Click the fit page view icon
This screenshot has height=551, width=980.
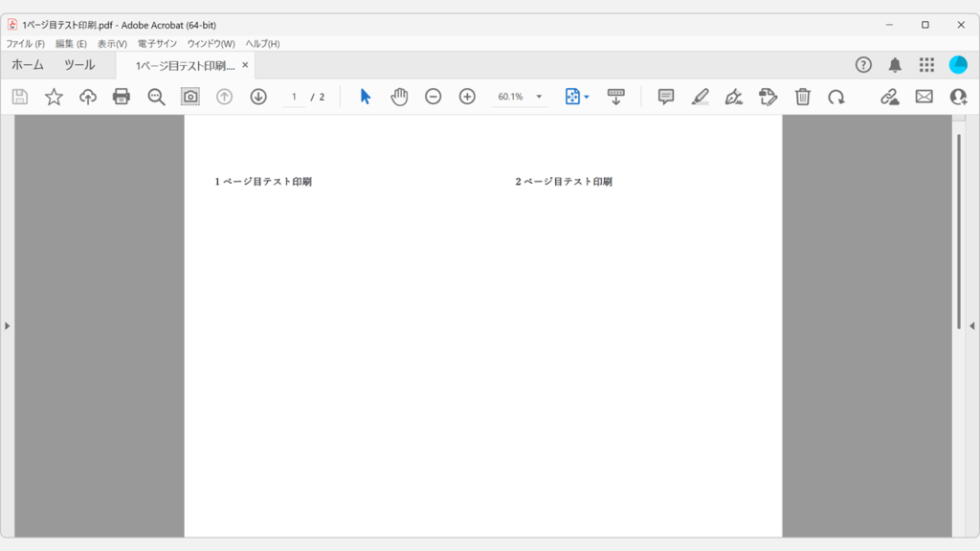pos(572,97)
